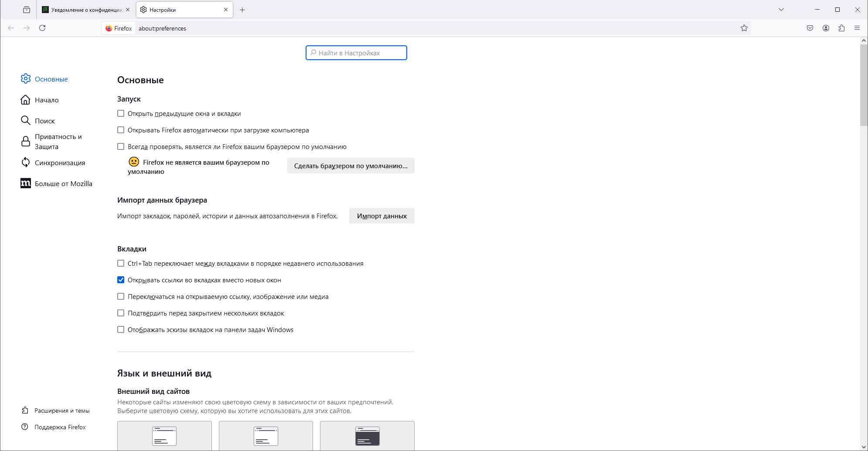Open the Firefox account icon

point(826,28)
